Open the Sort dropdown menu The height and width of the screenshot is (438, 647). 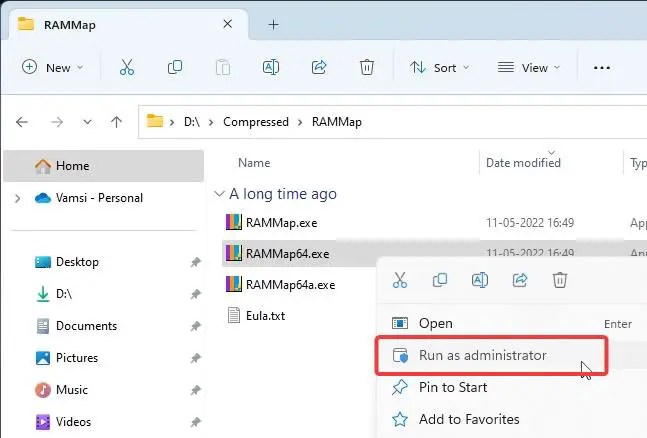(439, 67)
